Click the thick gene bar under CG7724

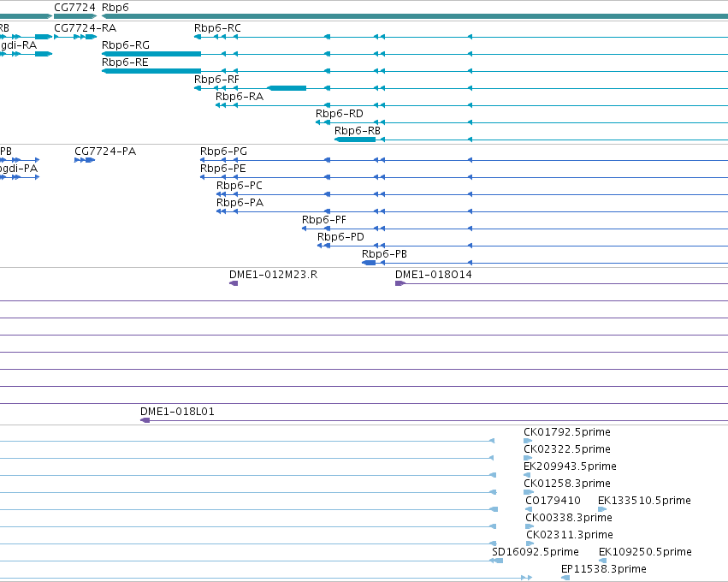(x=75, y=16)
